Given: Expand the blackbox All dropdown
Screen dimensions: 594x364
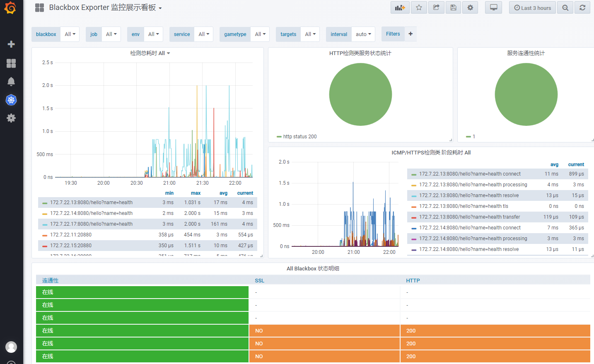Looking at the screenshot, I should click(70, 34).
